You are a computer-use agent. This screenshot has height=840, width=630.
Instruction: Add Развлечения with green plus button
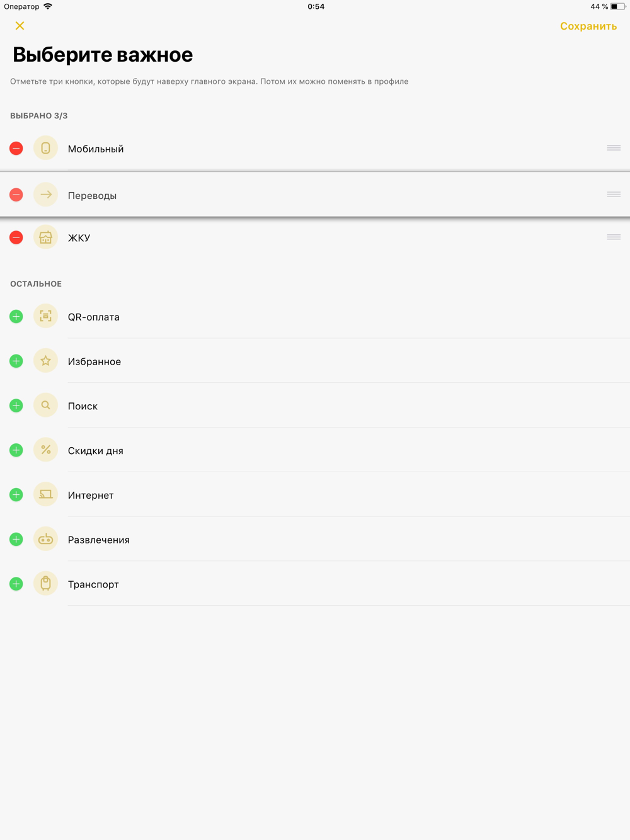point(16,540)
